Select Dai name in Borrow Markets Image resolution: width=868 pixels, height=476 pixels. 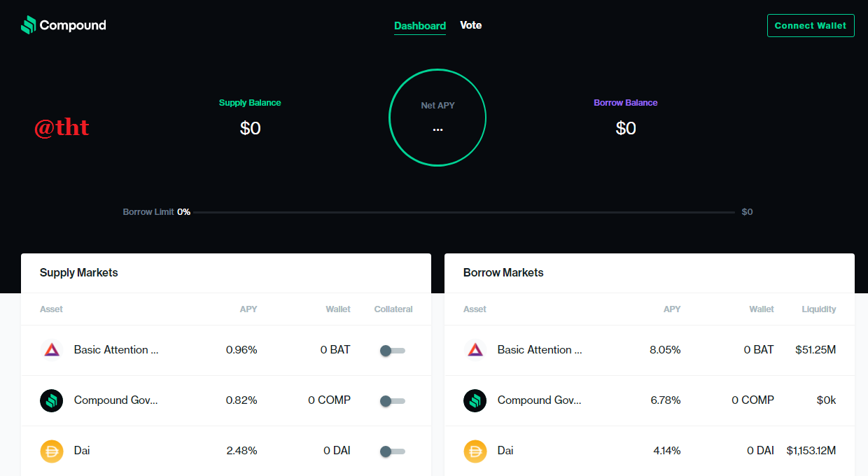coord(505,451)
